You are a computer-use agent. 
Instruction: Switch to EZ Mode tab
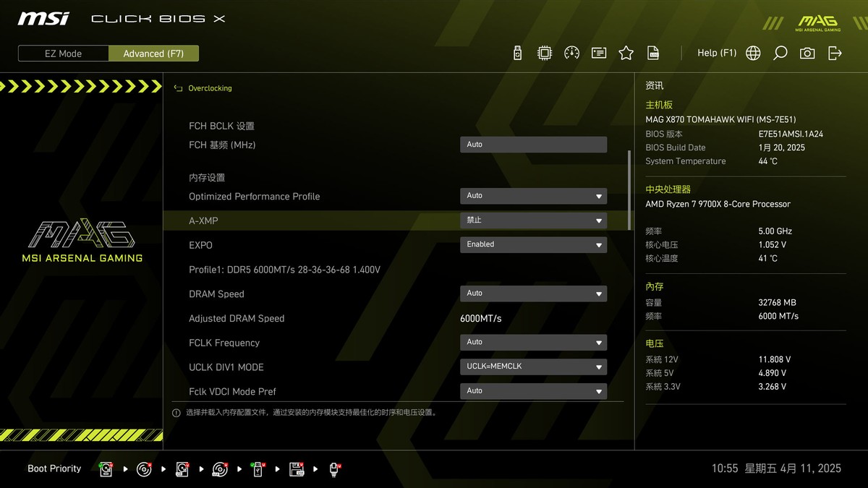click(x=64, y=53)
